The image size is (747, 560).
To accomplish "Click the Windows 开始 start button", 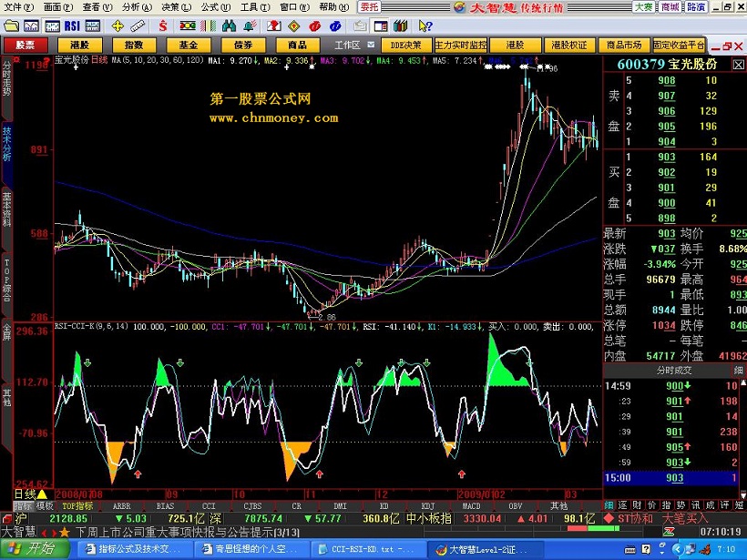I will click(35, 548).
